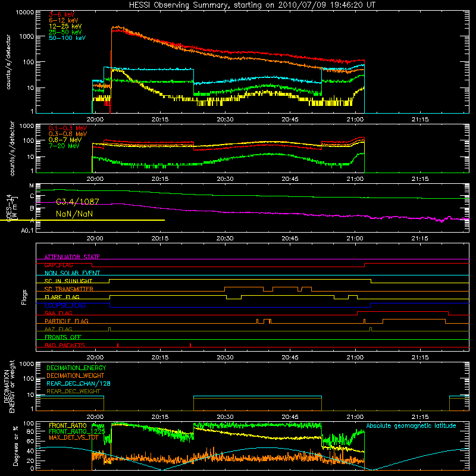Click the 10000 tick on top panel

pyautogui.click(x=25, y=12)
